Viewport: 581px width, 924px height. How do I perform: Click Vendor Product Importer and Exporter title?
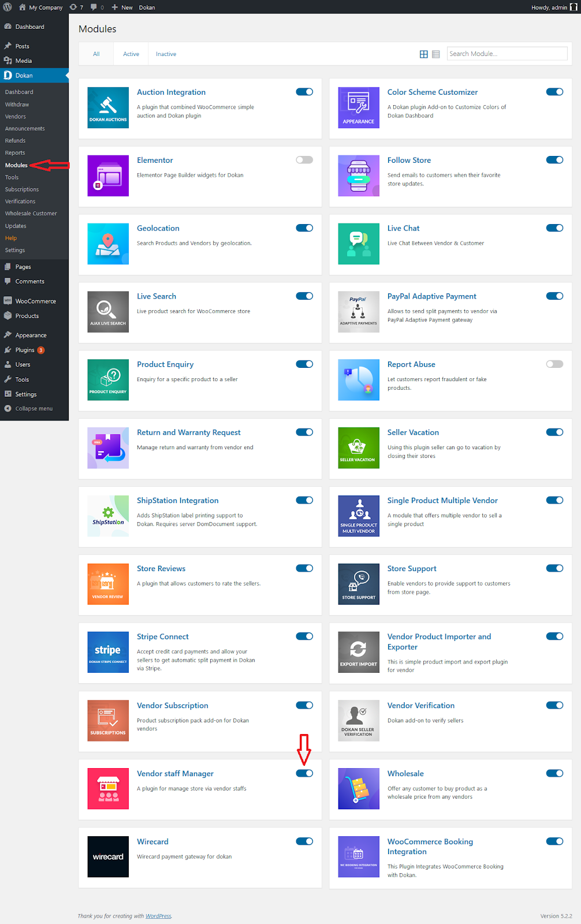pos(440,642)
